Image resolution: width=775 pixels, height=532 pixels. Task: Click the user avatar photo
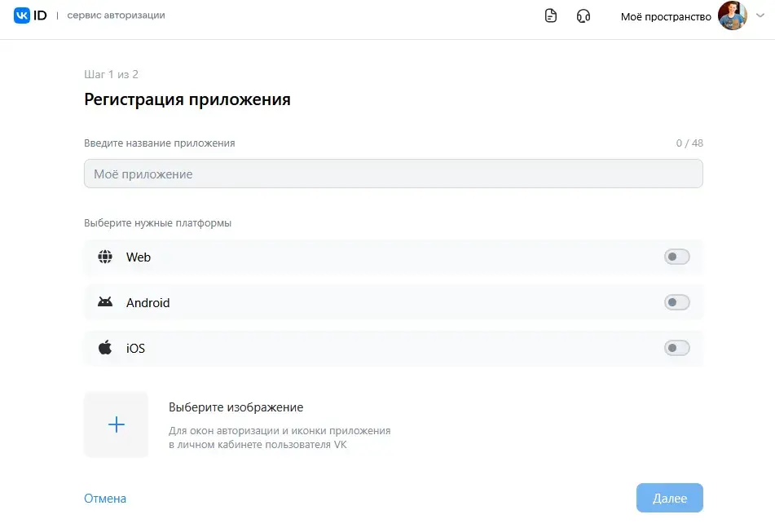coord(732,15)
